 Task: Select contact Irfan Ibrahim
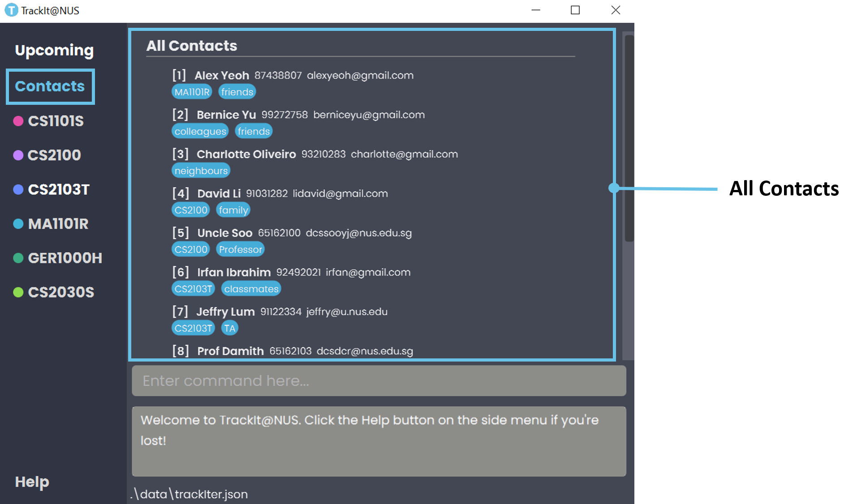click(x=234, y=272)
